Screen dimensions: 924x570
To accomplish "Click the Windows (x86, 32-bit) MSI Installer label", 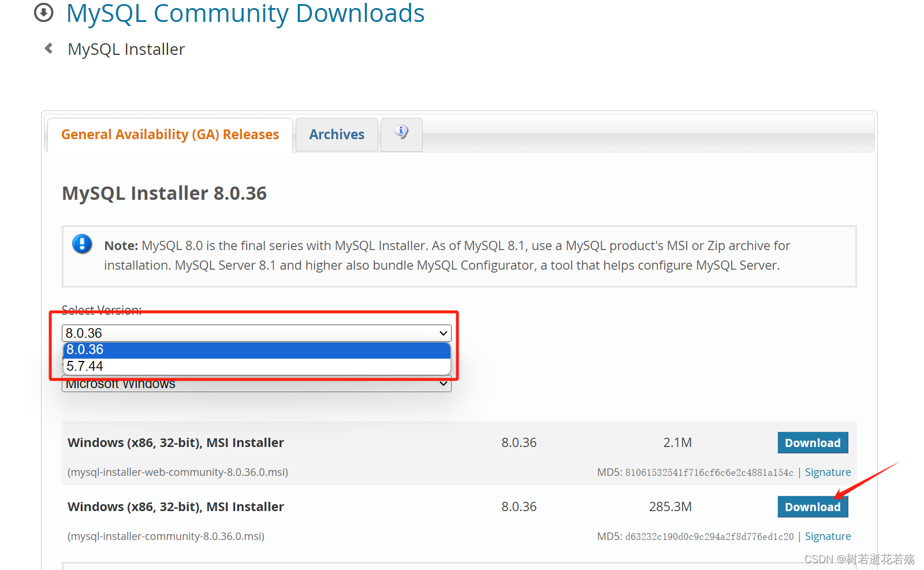I will pyautogui.click(x=176, y=442).
